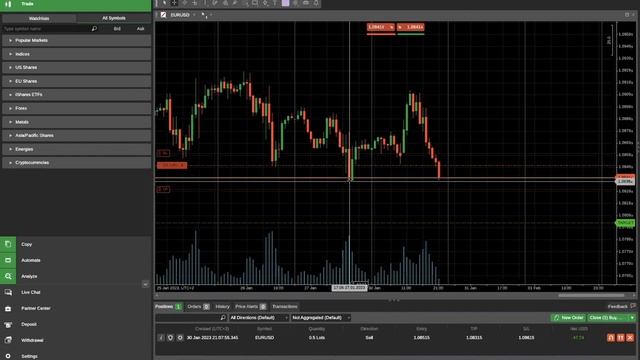The height and width of the screenshot is (360, 640).
Task: Open the Deposit icon
Action: coord(8,324)
